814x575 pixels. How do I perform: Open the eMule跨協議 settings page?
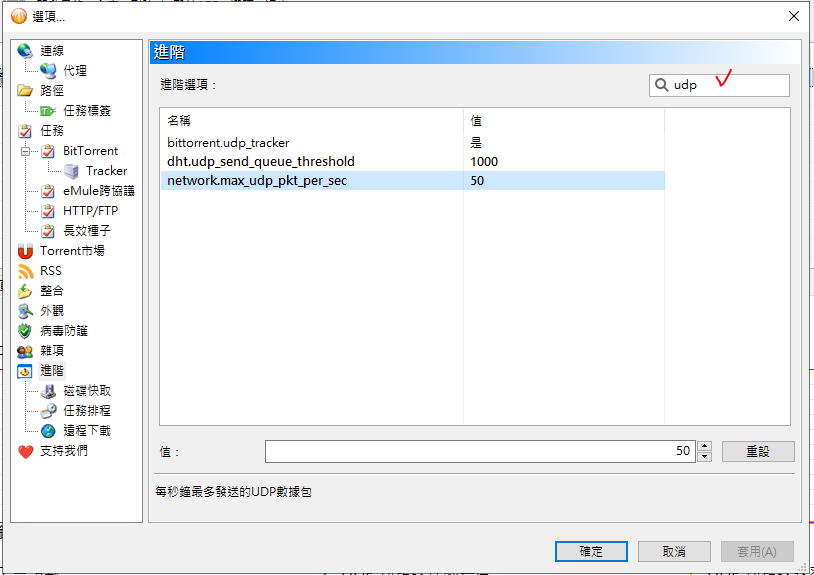(x=99, y=191)
